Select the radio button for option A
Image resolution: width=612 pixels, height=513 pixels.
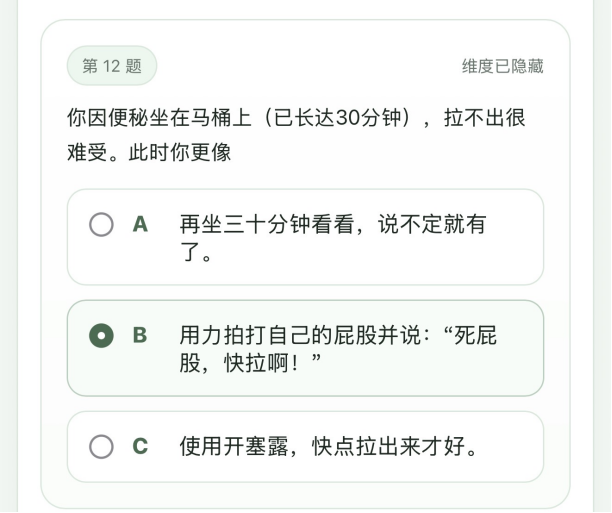(x=101, y=224)
